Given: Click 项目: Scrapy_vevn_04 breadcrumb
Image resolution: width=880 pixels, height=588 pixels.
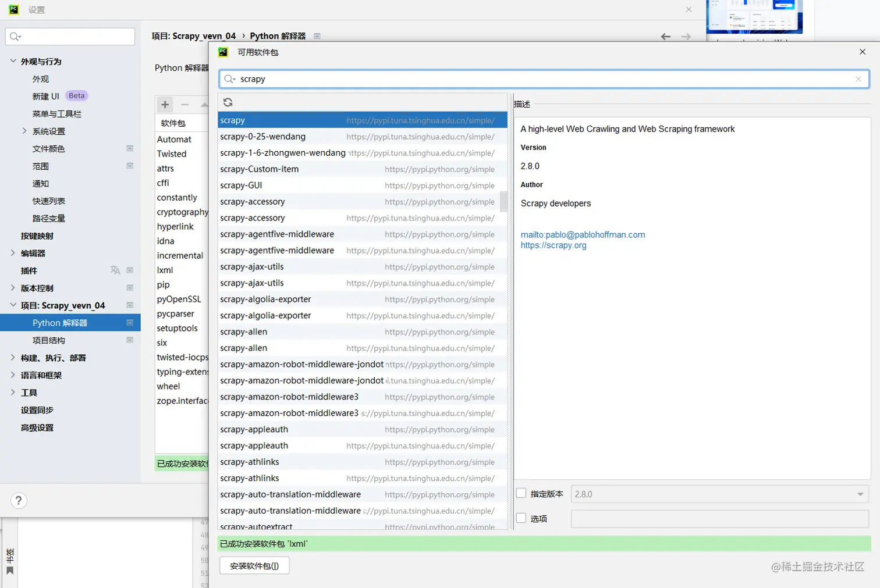Looking at the screenshot, I should pos(194,36).
